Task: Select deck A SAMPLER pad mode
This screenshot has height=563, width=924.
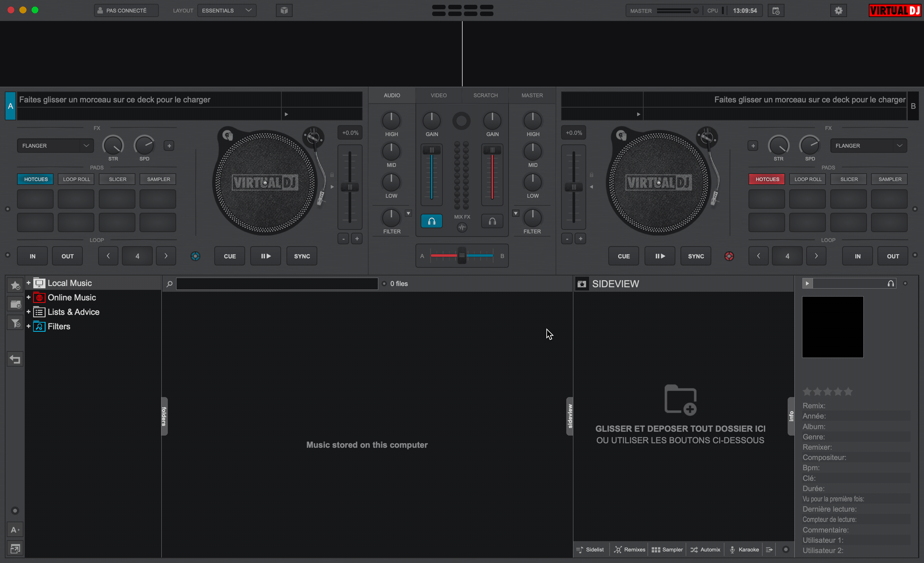Action: (158, 179)
